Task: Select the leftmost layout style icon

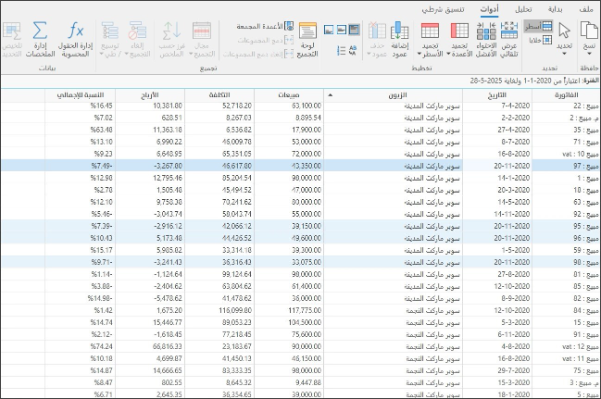Action: pyautogui.click(x=328, y=30)
